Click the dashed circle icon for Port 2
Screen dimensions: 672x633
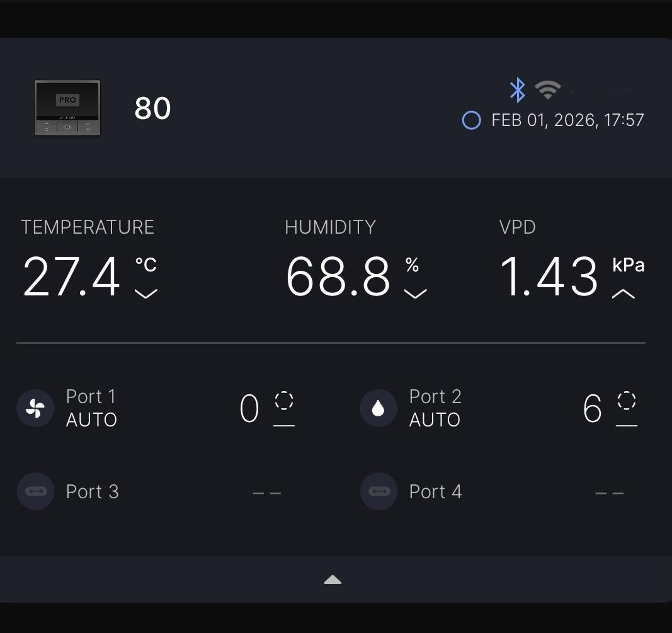[x=627, y=401]
